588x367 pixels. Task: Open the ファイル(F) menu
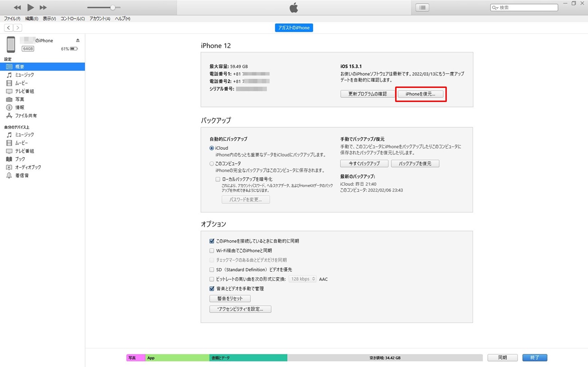[12, 19]
